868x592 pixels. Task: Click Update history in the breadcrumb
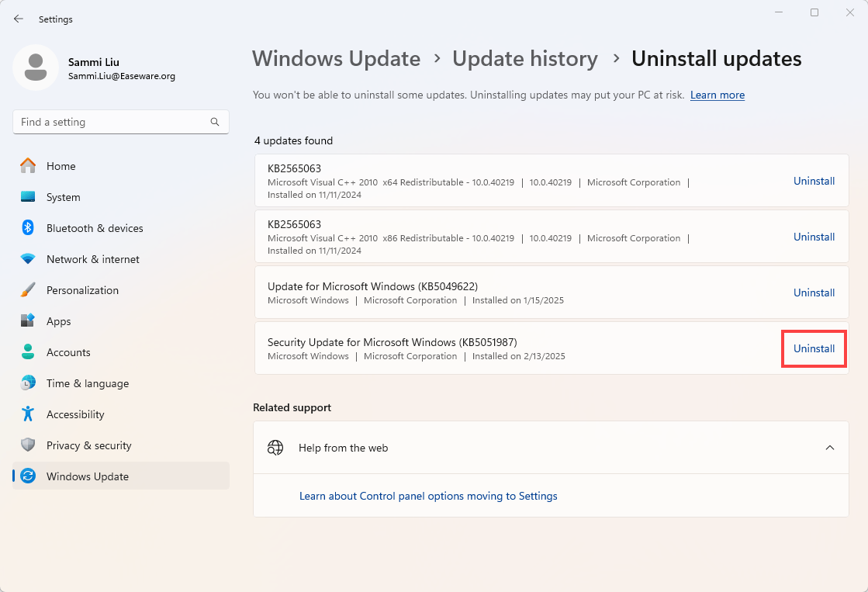524,59
